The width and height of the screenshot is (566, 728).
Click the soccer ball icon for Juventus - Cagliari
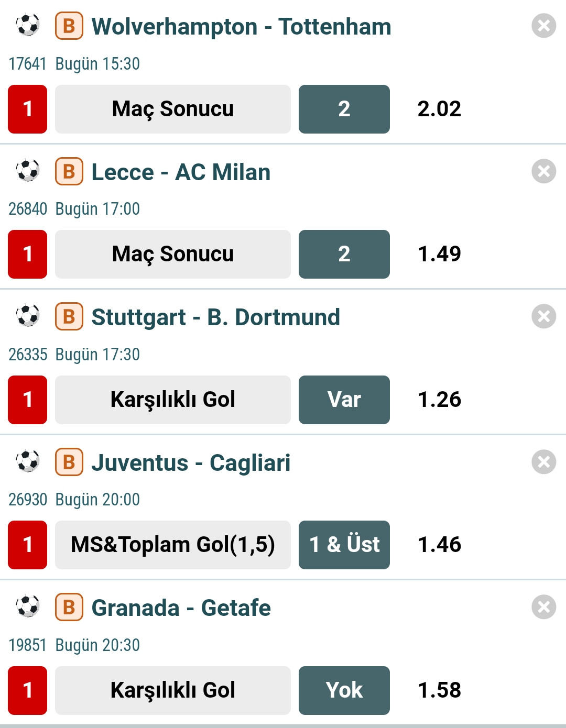point(28,462)
